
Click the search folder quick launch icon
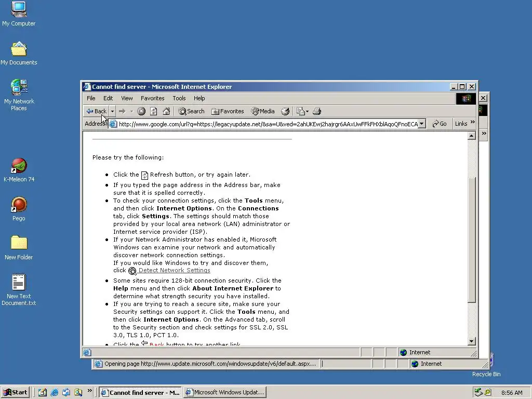[78, 392]
